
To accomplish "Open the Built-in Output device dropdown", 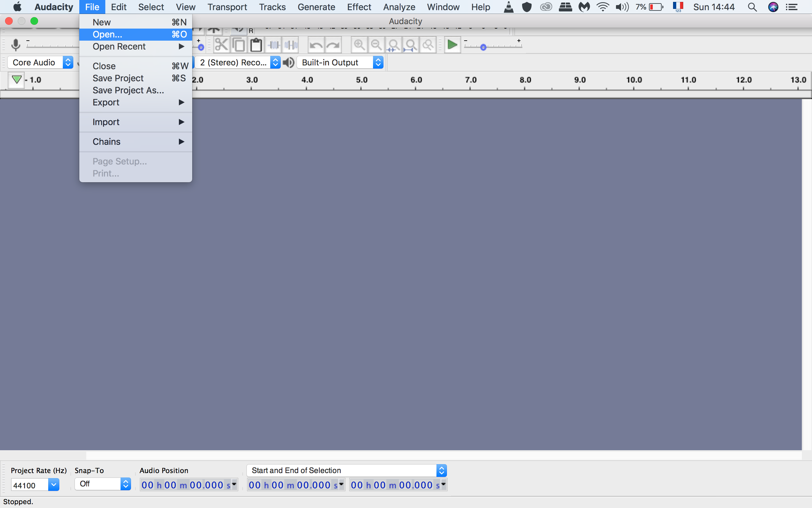I will tap(340, 63).
